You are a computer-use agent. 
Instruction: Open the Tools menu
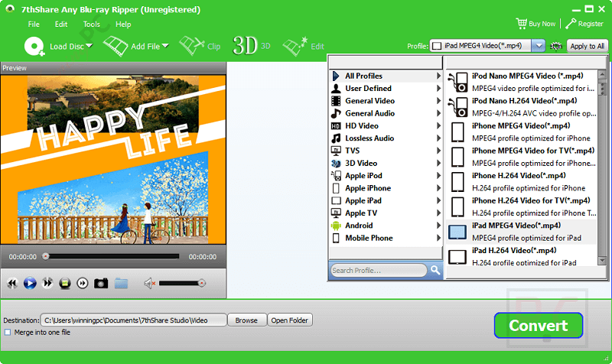(x=91, y=24)
